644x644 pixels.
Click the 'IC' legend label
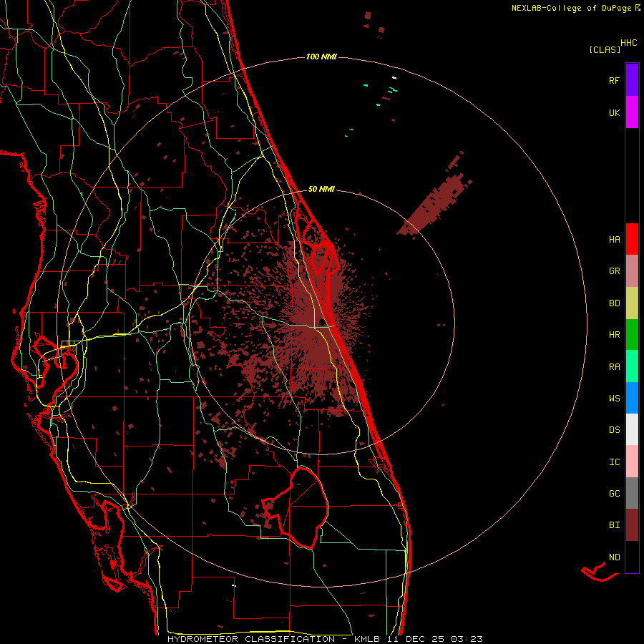coord(614,462)
